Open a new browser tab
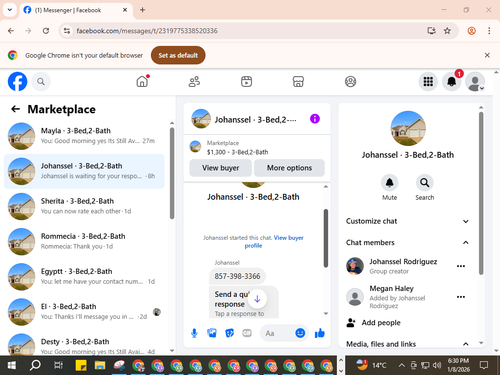The height and width of the screenshot is (375, 500). point(142,10)
